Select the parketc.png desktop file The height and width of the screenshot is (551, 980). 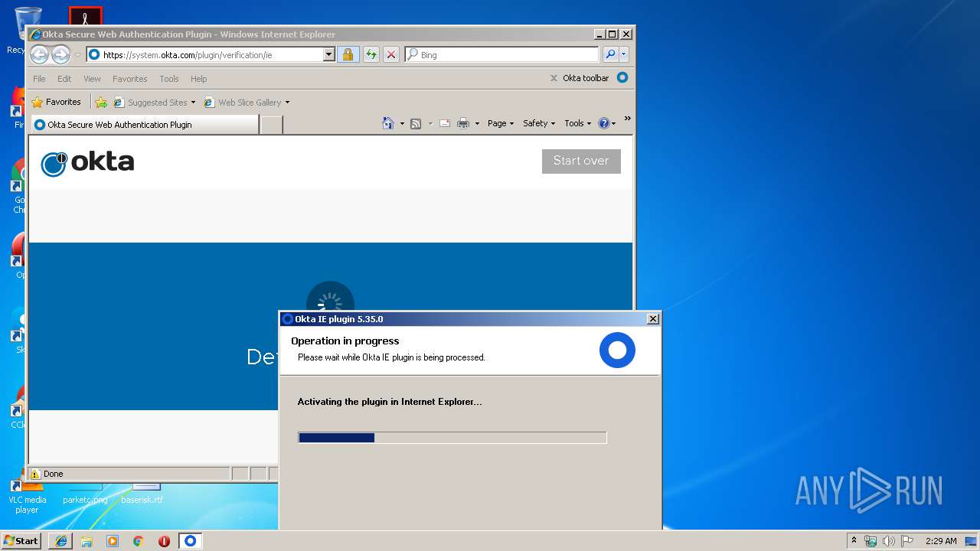(x=85, y=494)
